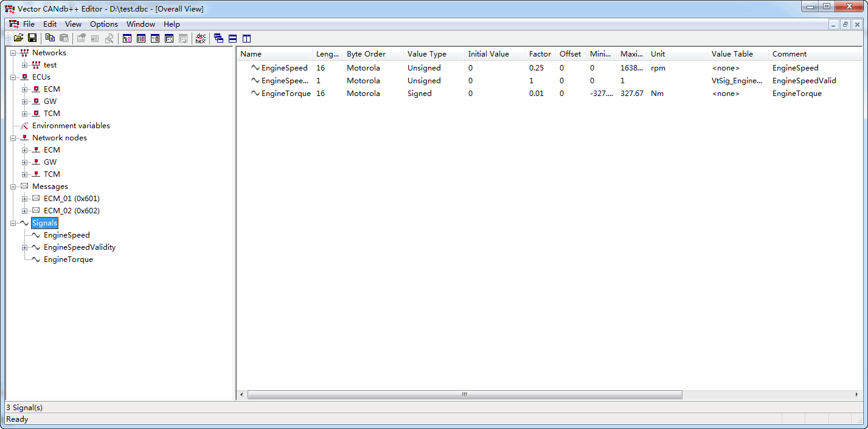Click the TCM node under ECUs
868x429 pixels.
[x=51, y=113]
